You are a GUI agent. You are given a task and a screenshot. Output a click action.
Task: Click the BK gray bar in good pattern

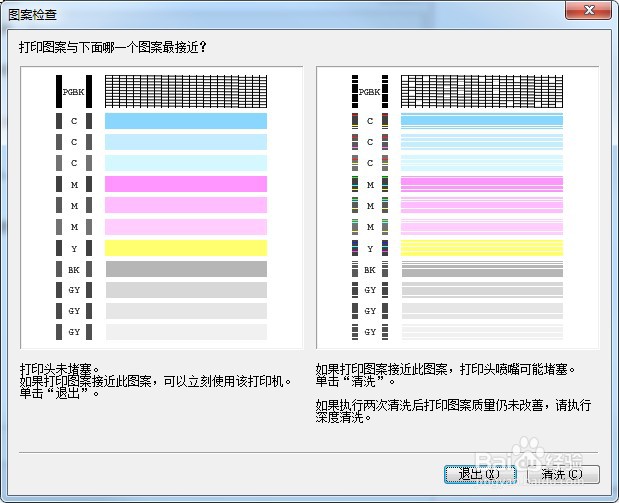pos(186,269)
